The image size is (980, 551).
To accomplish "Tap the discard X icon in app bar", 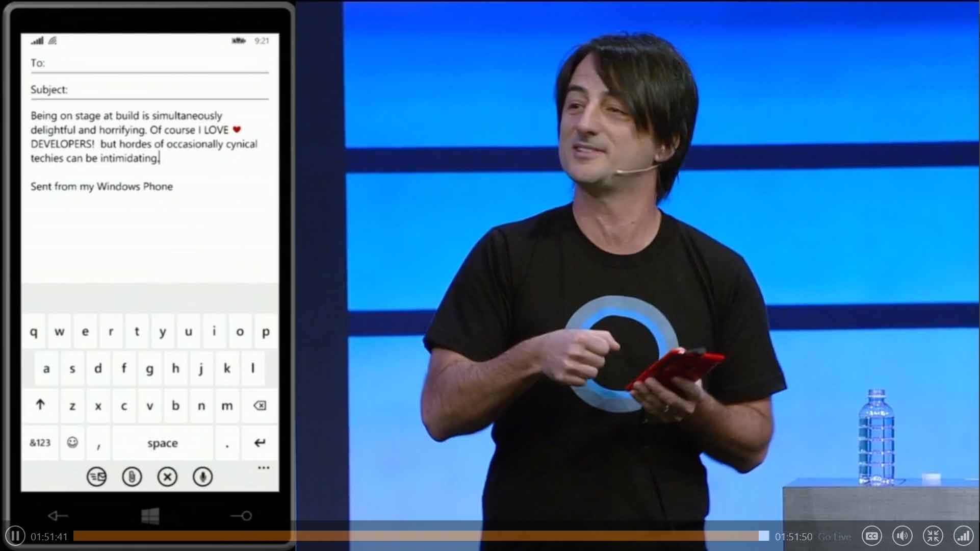I will tap(167, 477).
